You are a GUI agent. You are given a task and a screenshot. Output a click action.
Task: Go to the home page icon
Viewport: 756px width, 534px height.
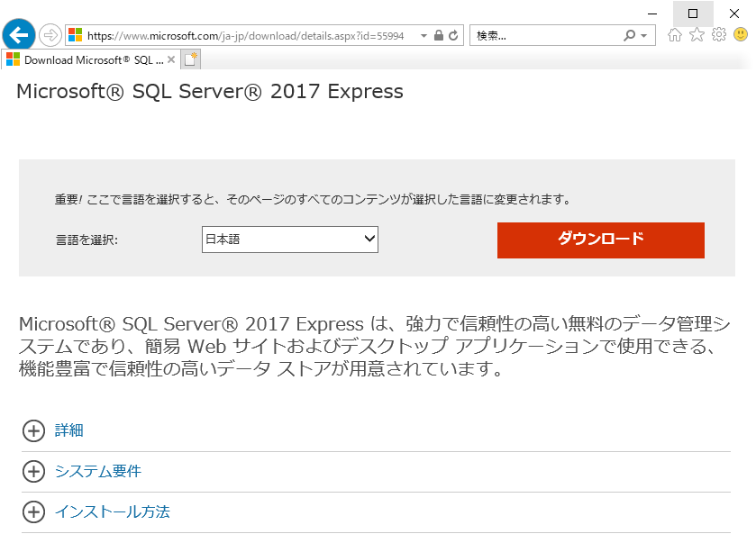click(x=675, y=35)
